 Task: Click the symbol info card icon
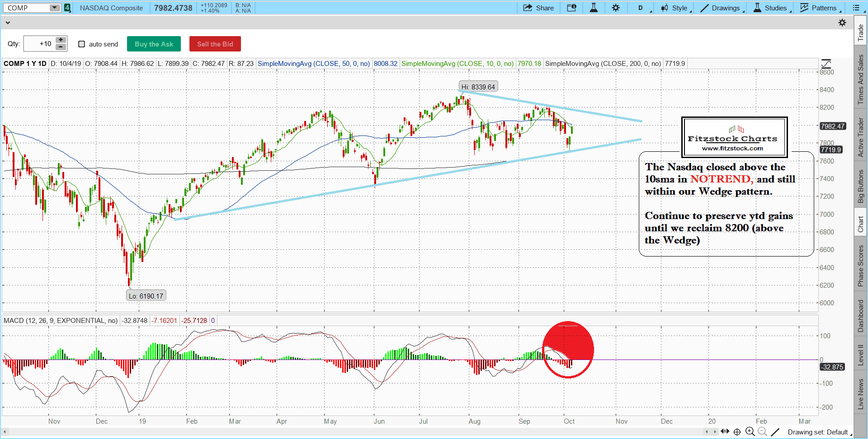[x=571, y=8]
